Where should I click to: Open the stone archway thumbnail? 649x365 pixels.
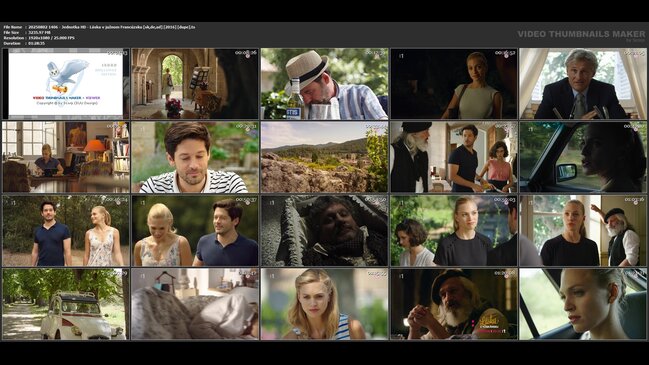pyautogui.click(x=195, y=84)
